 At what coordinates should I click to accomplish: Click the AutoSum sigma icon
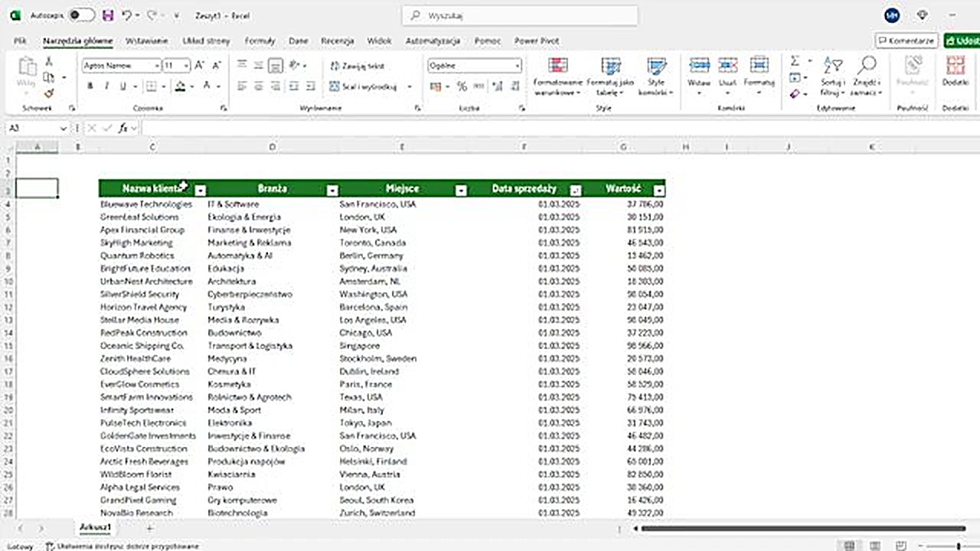pos(795,61)
